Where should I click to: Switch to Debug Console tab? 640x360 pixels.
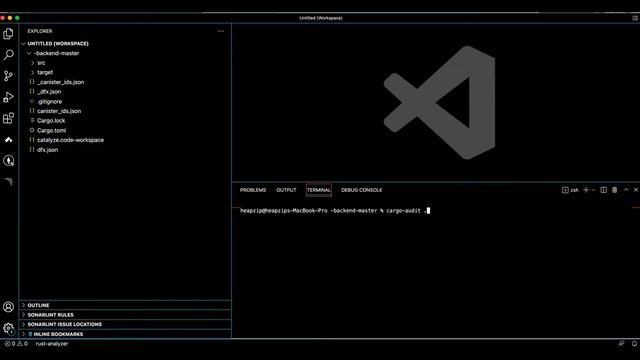pos(362,190)
